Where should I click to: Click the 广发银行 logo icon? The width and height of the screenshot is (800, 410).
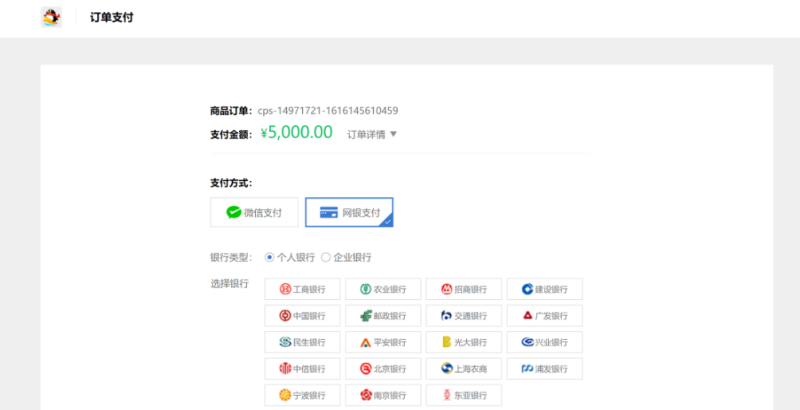[528, 316]
